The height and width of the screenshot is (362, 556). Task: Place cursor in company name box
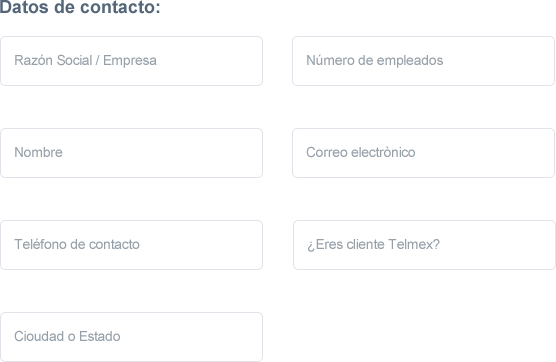click(131, 61)
